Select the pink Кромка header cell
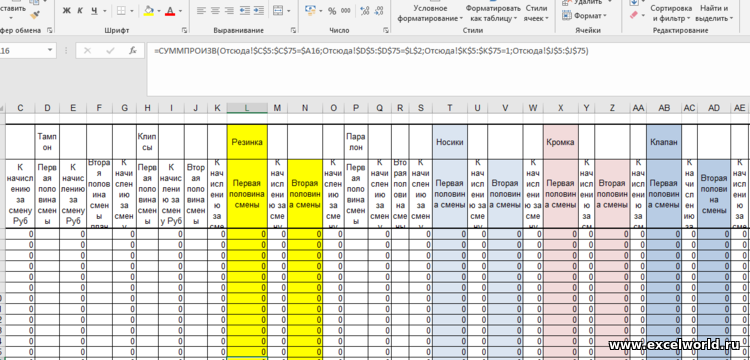The width and height of the screenshot is (750, 360). [561, 142]
